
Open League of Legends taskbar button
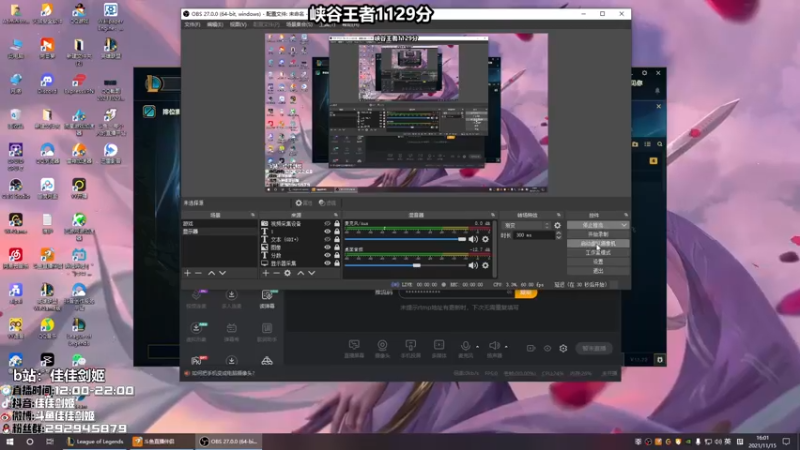(x=95, y=441)
